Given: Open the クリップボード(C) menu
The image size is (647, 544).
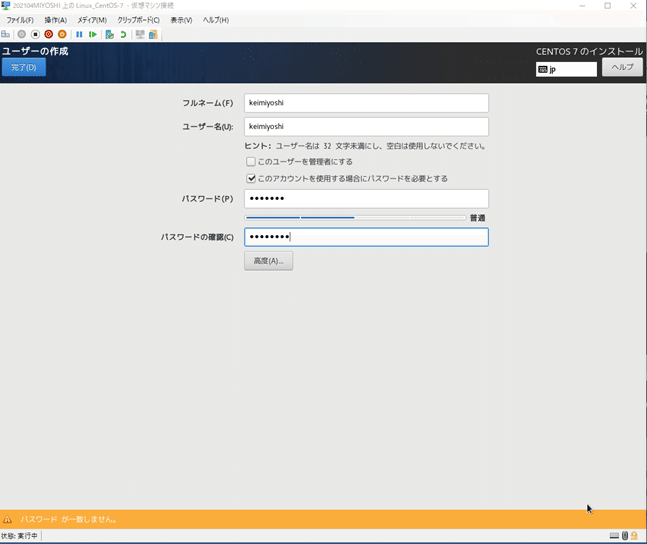Looking at the screenshot, I should pyautogui.click(x=138, y=20).
